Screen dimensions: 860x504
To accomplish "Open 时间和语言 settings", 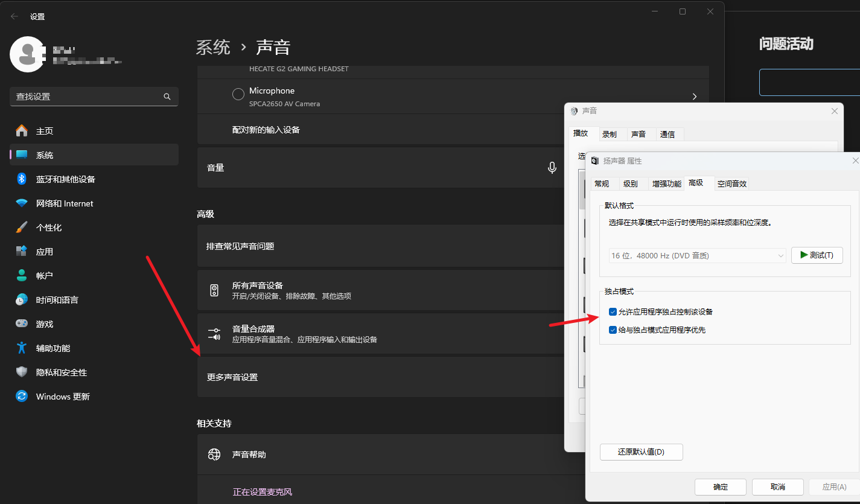I will tap(94, 300).
